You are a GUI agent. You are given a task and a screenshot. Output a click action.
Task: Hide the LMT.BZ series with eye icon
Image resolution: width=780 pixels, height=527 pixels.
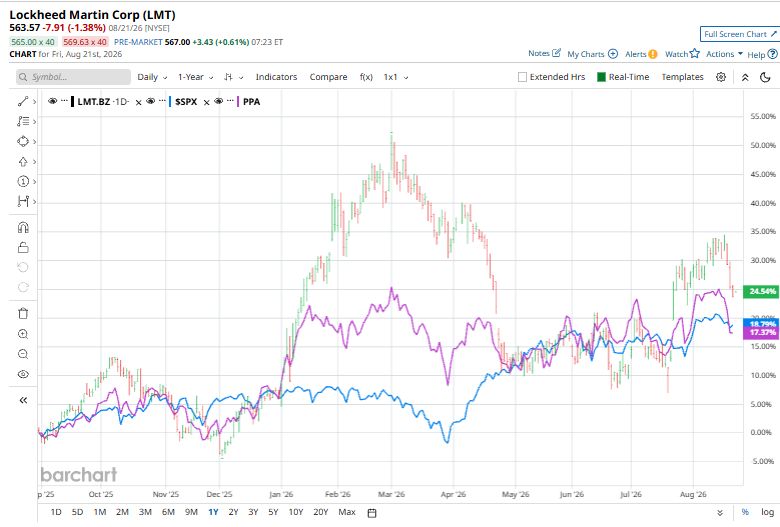[x=52, y=101]
